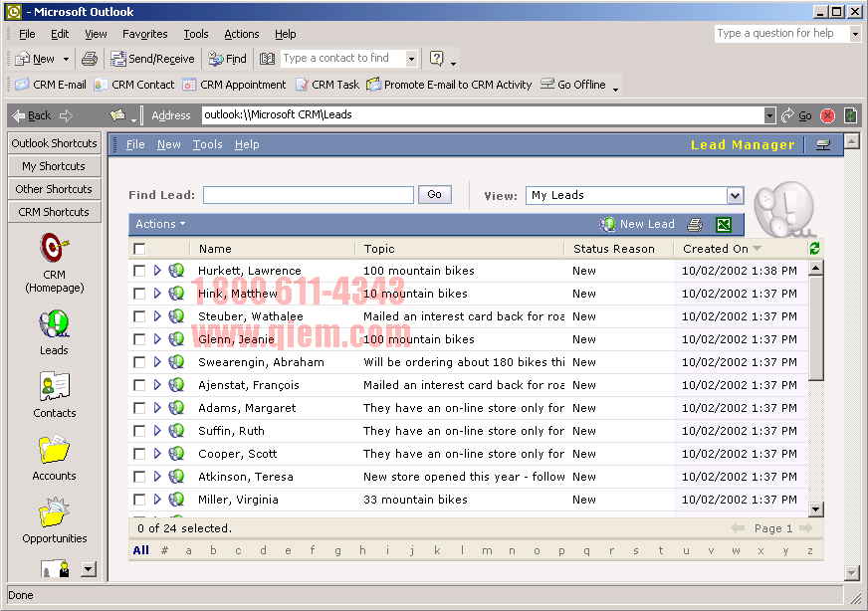Open the CRM Homepage shortcut icon
The width and height of the screenshot is (868, 611).
54,248
